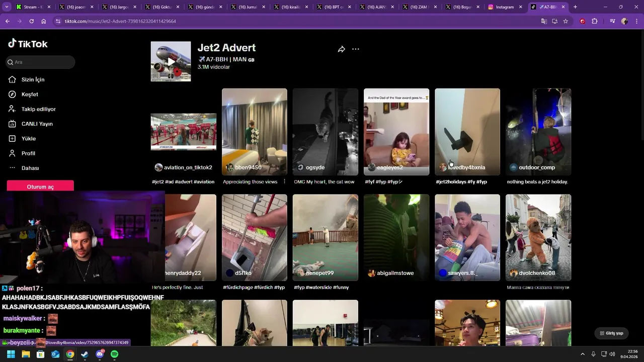Viewport: 644px width, 362px height.
Task: Click the Giriş yap floating button
Action: [x=612, y=333]
